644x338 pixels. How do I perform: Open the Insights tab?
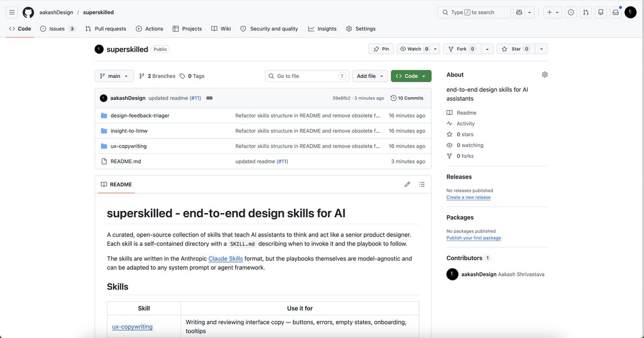point(323,29)
